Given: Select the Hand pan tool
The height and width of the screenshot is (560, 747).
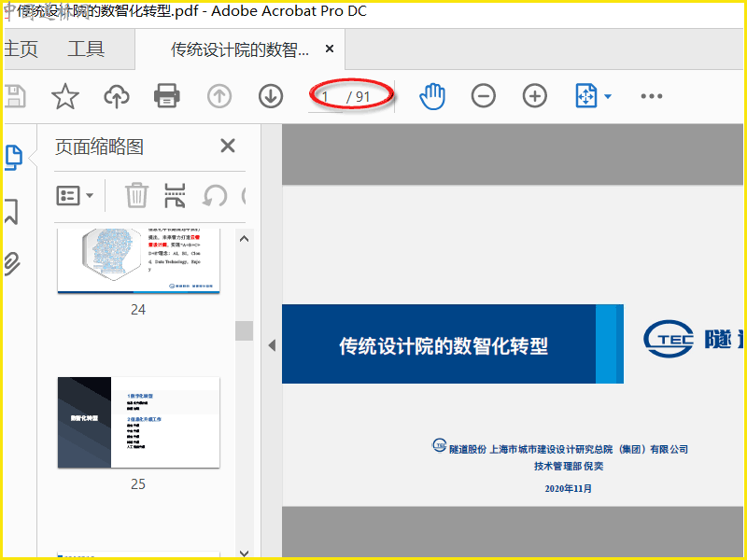Looking at the screenshot, I should [x=432, y=96].
